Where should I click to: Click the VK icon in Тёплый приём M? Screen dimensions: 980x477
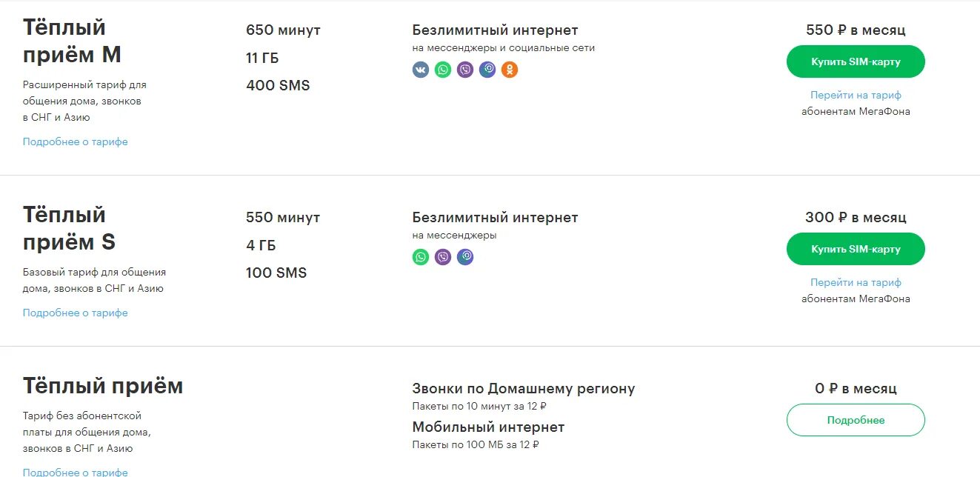pyautogui.click(x=421, y=70)
